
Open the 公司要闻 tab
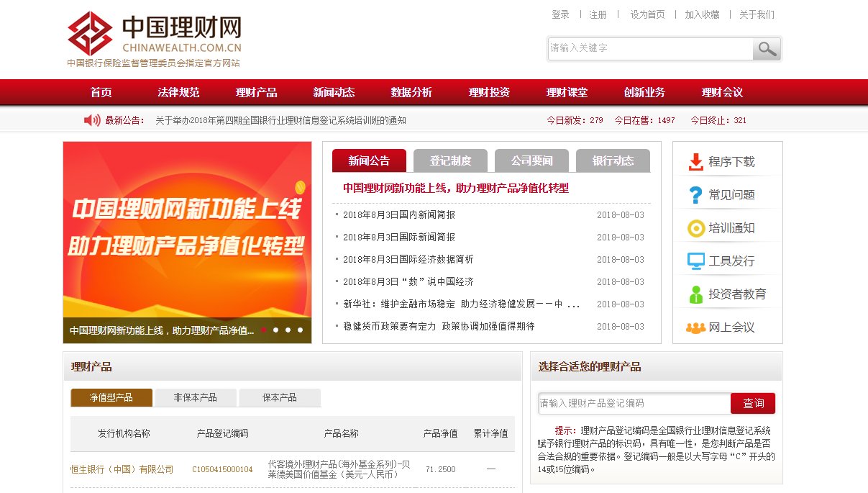[532, 160]
